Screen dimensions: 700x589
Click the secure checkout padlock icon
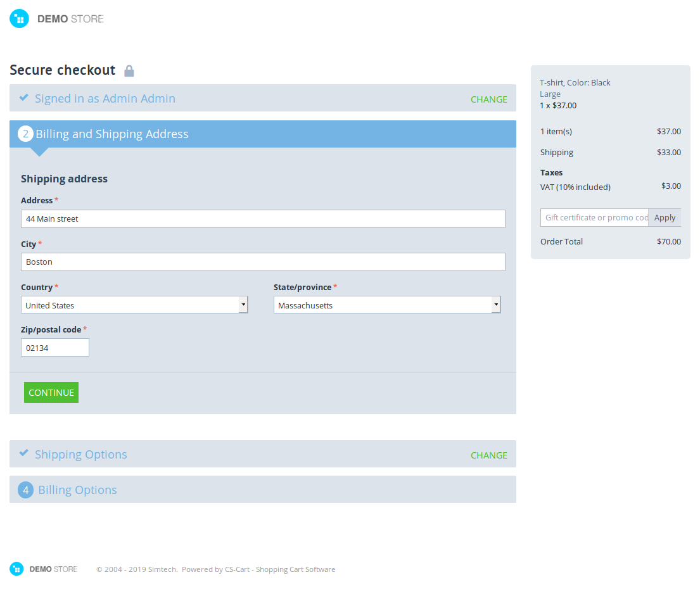coord(129,71)
